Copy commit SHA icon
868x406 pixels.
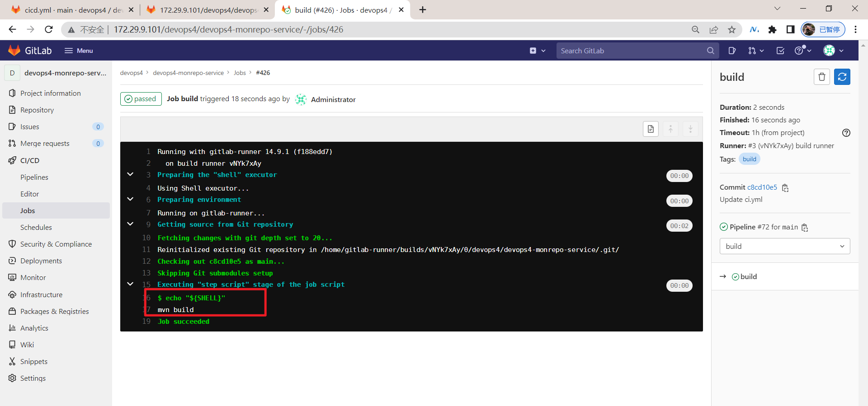[x=785, y=188]
